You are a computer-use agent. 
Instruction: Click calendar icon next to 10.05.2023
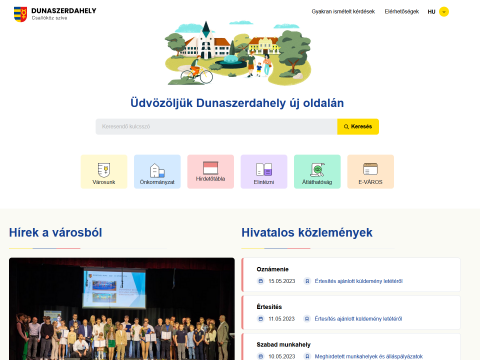pos(261,356)
